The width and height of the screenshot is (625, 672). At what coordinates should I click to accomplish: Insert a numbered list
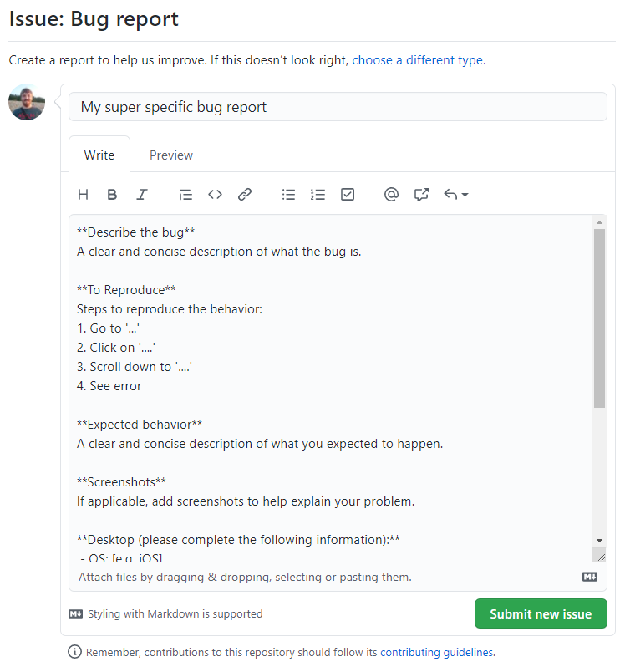[x=318, y=195]
